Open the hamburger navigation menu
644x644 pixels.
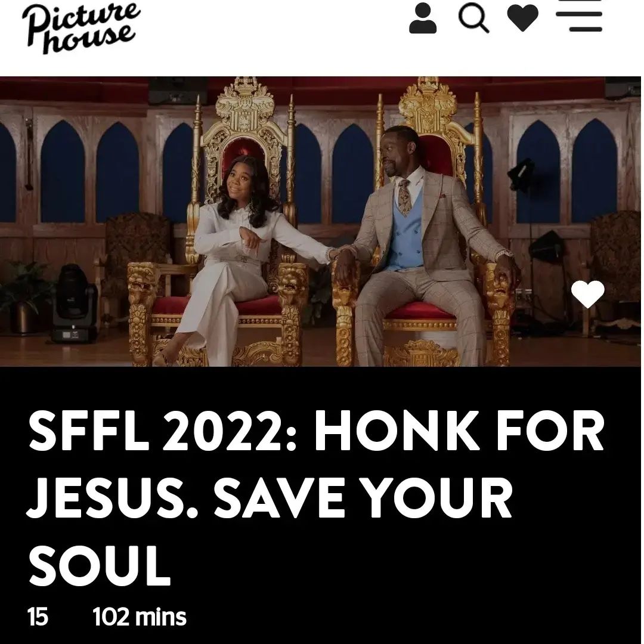(579, 16)
